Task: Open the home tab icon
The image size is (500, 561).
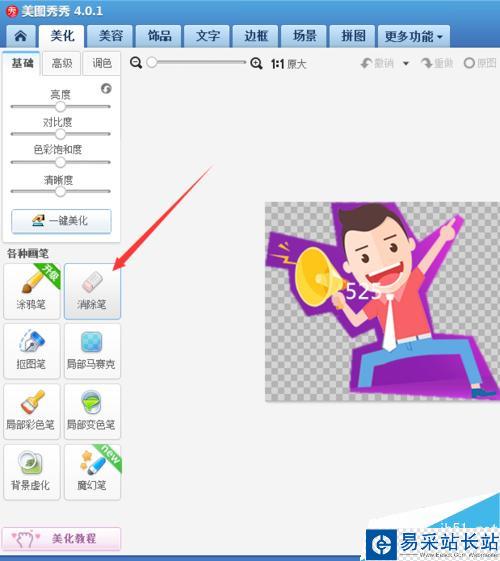Action: pos(21,36)
